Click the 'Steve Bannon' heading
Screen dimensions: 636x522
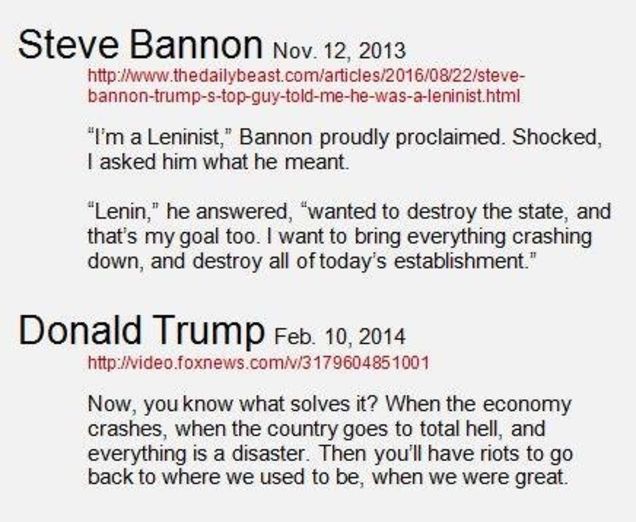(140, 44)
